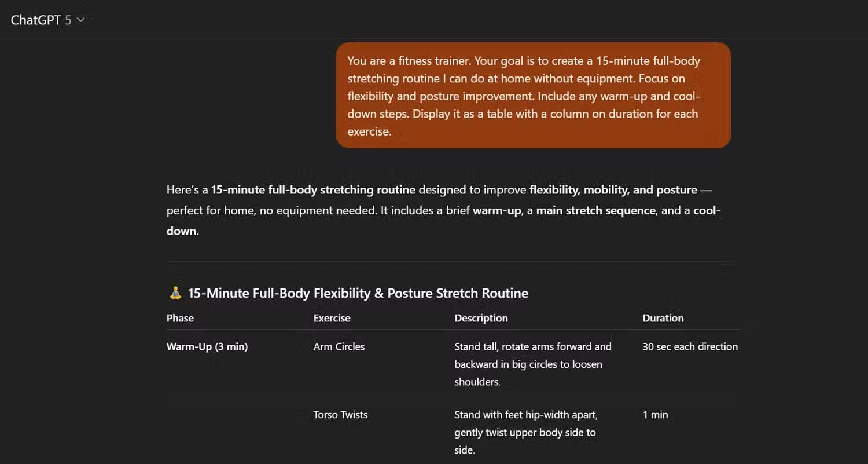Select the Duration column header

click(x=663, y=318)
